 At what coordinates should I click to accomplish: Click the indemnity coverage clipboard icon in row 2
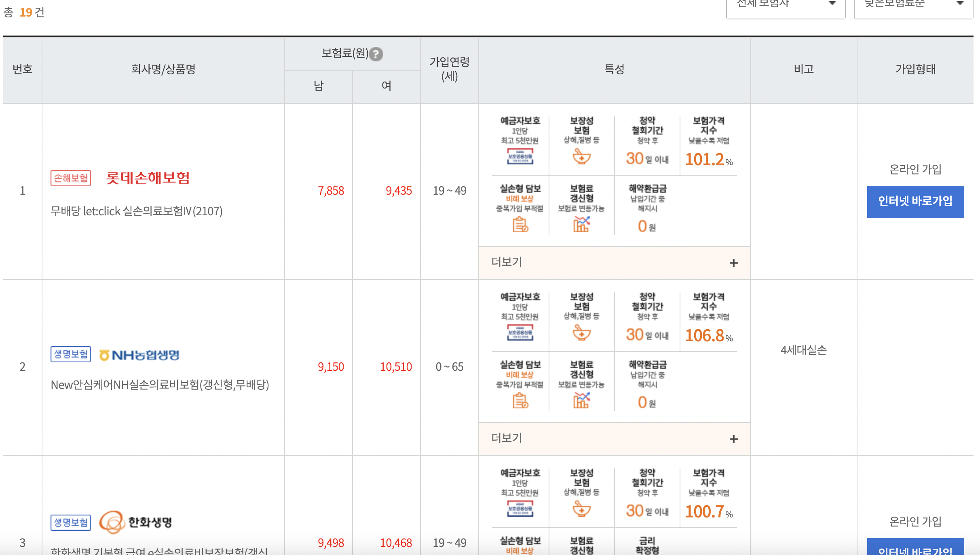pyautogui.click(x=520, y=401)
